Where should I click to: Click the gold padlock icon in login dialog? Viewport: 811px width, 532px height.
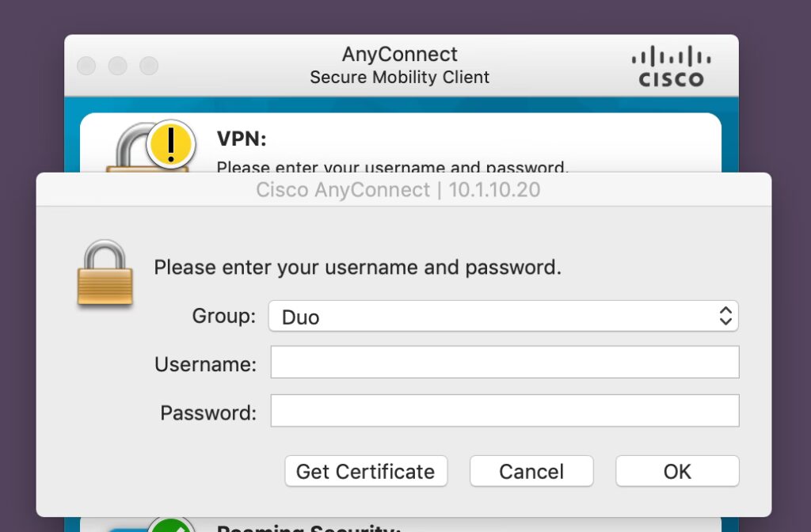click(105, 274)
